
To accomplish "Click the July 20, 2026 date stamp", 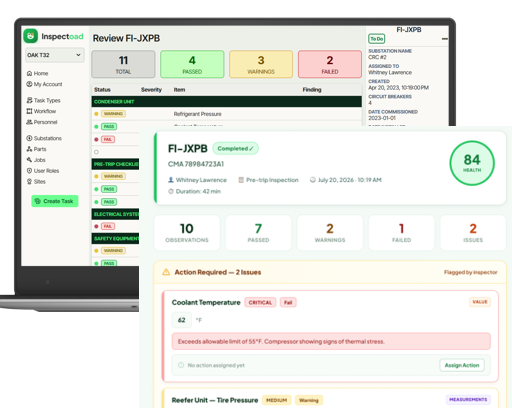I will pyautogui.click(x=350, y=180).
